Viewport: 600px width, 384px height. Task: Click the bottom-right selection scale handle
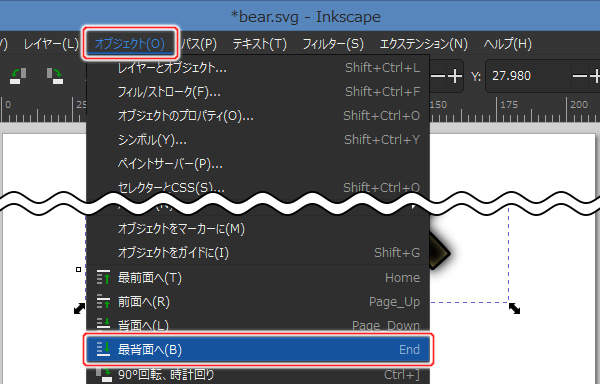tap(515, 308)
